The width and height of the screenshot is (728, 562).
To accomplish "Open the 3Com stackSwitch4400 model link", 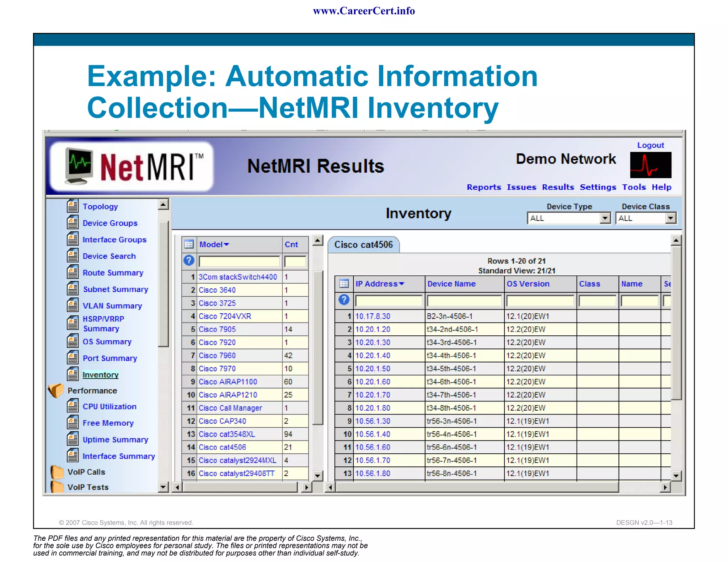I will (237, 277).
